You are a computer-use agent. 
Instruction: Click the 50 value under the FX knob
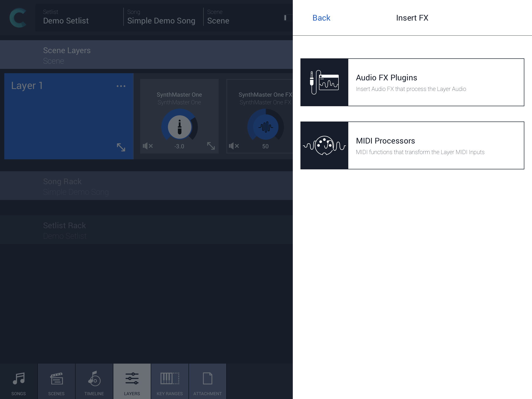[x=265, y=146]
